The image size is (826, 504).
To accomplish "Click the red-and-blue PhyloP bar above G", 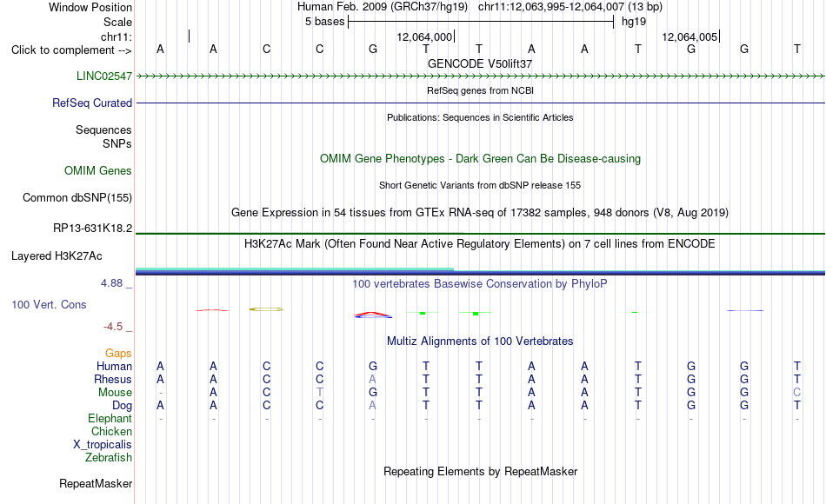I will (373, 315).
